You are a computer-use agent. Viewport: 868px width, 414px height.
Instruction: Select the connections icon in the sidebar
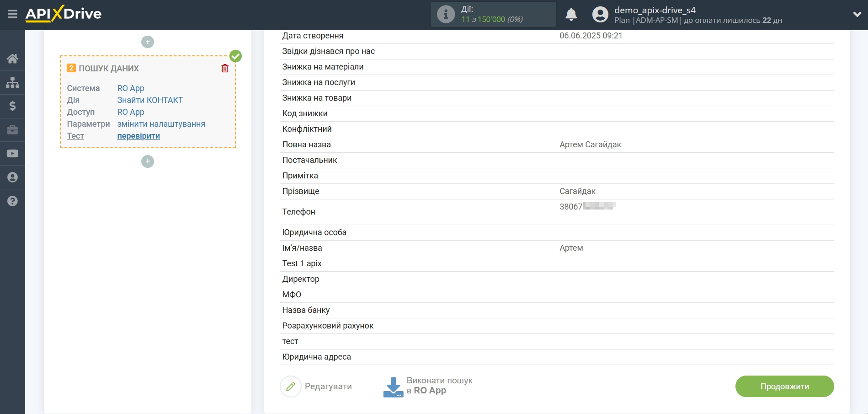click(x=12, y=82)
